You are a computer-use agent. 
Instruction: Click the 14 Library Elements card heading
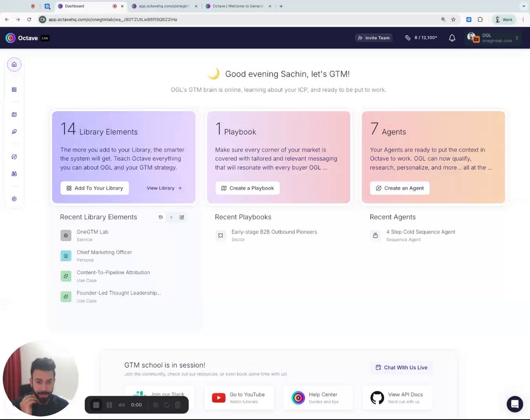pyautogui.click(x=99, y=130)
